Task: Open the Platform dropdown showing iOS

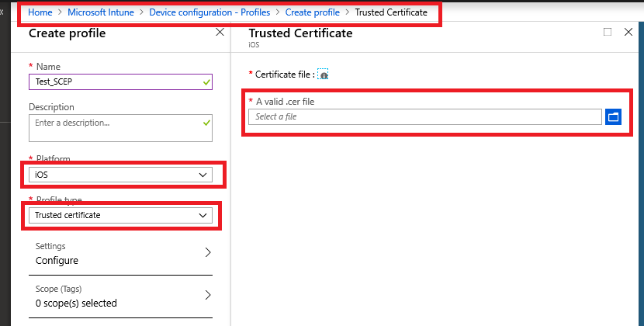Action: click(x=121, y=175)
